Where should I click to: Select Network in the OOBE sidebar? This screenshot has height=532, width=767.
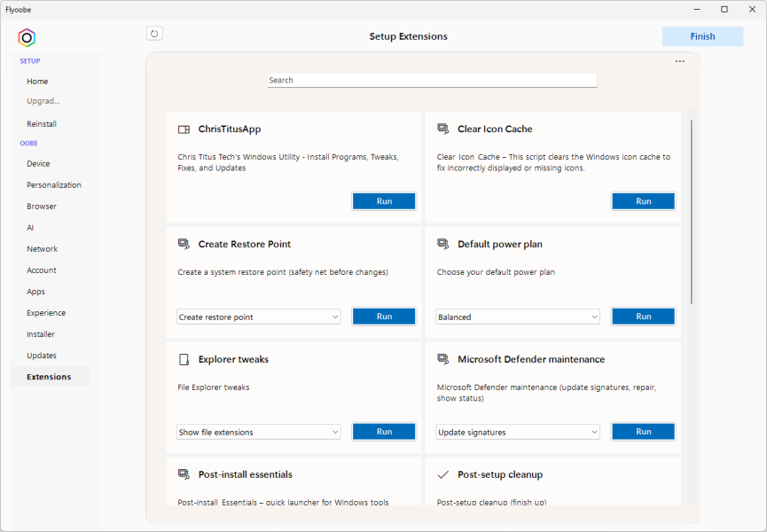coord(42,249)
